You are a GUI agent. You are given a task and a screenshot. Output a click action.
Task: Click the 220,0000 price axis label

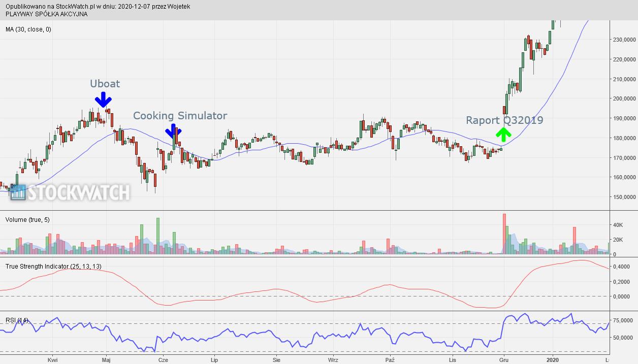(624, 59)
